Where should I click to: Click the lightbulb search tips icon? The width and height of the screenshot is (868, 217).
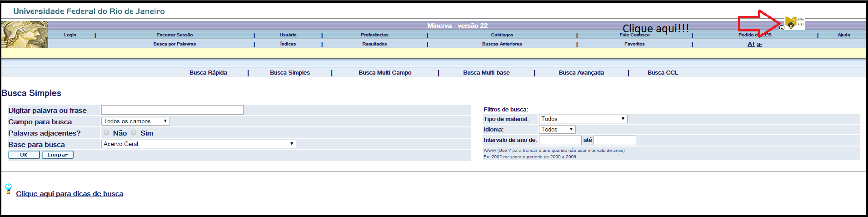[8, 189]
